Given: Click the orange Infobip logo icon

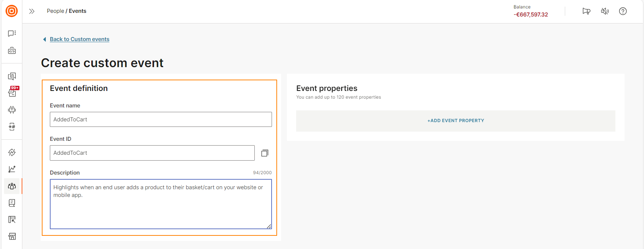Looking at the screenshot, I should pyautogui.click(x=12, y=11).
